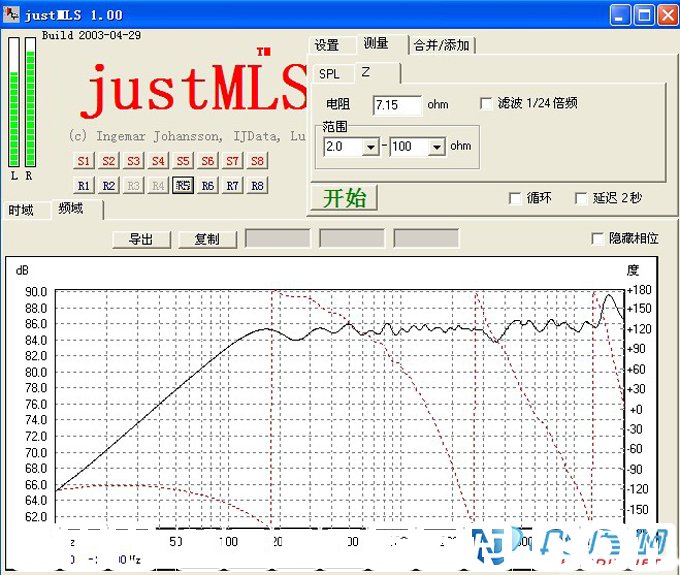Maximize the justMLS window

tap(644, 15)
